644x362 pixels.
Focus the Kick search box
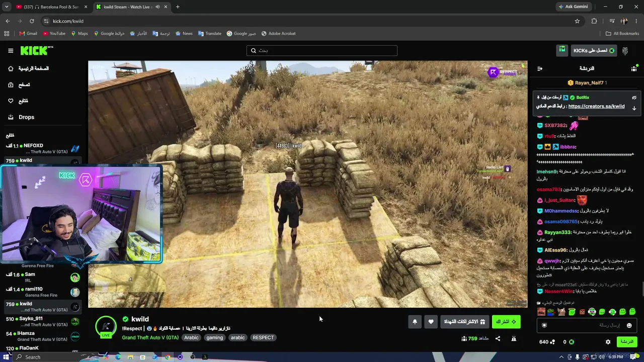click(x=322, y=50)
